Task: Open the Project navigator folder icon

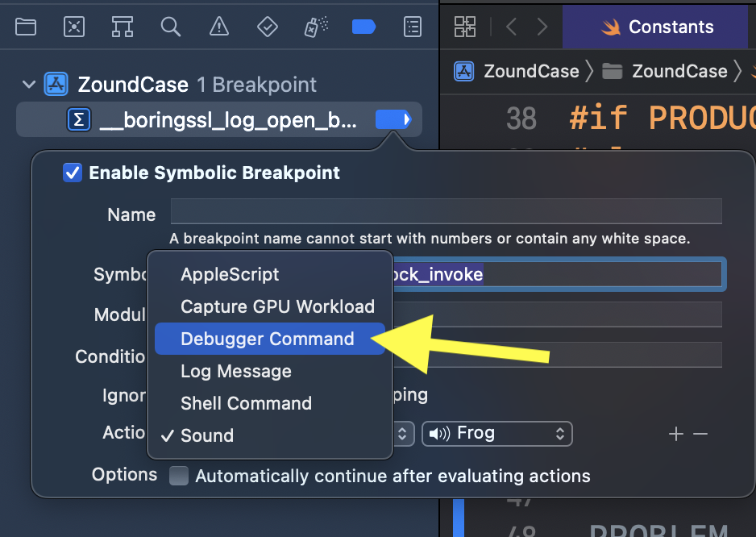Action: [26, 27]
